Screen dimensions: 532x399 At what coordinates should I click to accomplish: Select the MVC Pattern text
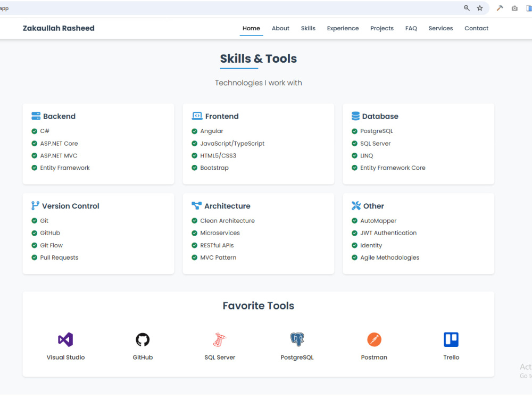coord(218,257)
